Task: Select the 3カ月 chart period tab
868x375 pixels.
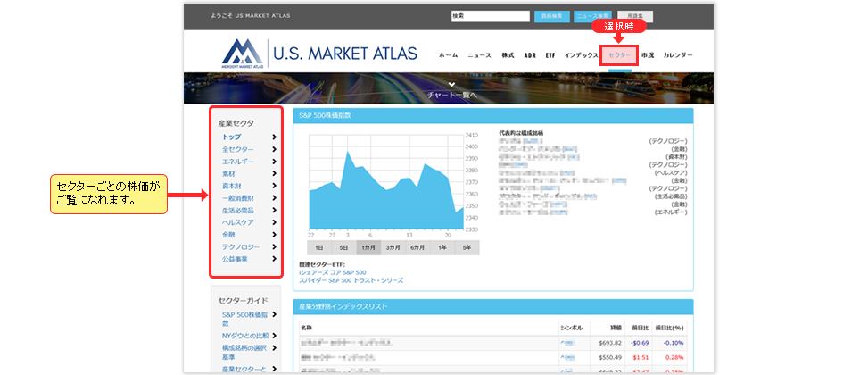Action: (x=393, y=247)
